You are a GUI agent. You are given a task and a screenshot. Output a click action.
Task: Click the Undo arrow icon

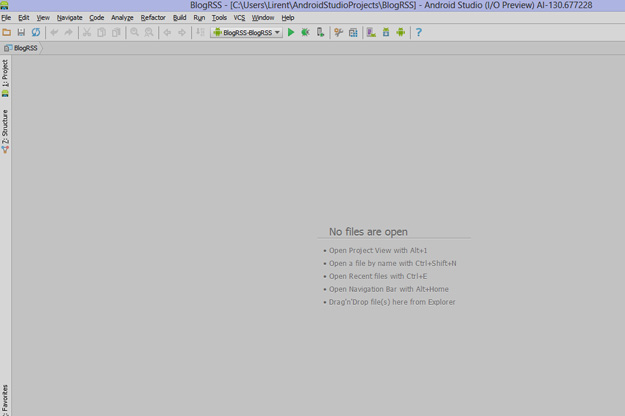click(x=54, y=32)
